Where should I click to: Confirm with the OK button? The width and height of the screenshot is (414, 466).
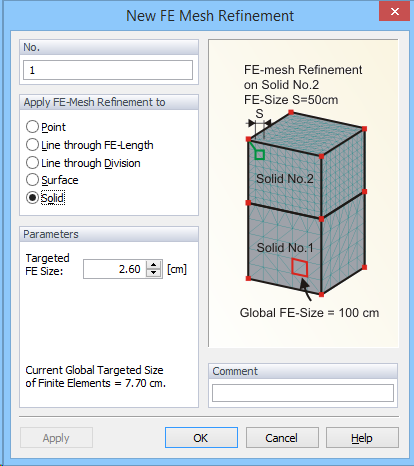pos(201,438)
